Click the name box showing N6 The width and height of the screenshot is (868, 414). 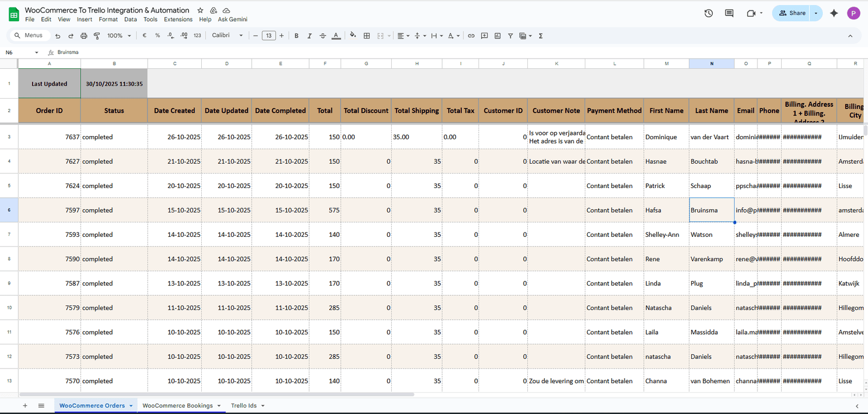coord(21,53)
